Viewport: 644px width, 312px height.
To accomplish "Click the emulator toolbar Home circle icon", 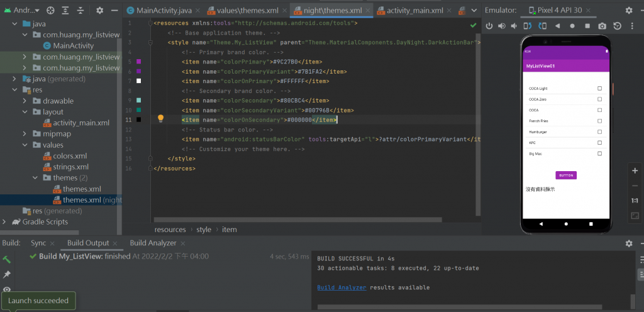I will (x=572, y=26).
